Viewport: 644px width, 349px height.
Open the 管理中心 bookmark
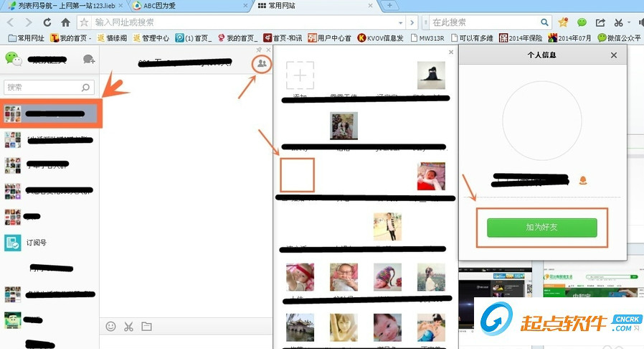151,38
